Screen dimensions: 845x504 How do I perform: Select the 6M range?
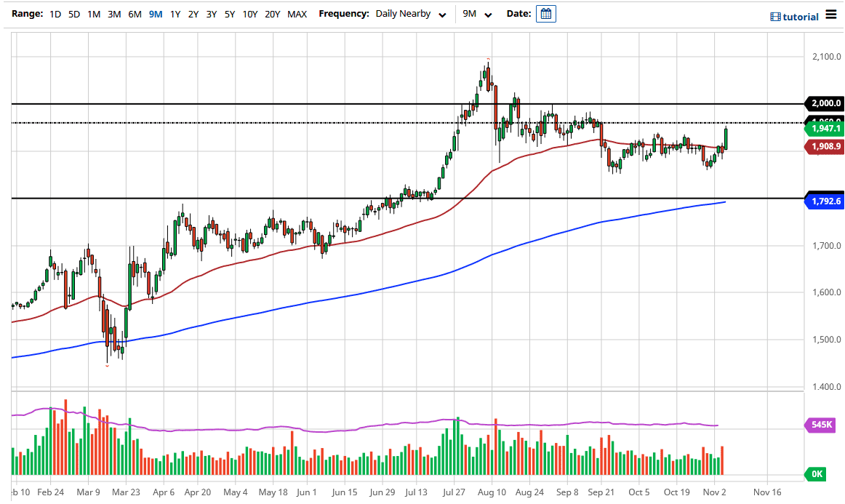point(135,14)
